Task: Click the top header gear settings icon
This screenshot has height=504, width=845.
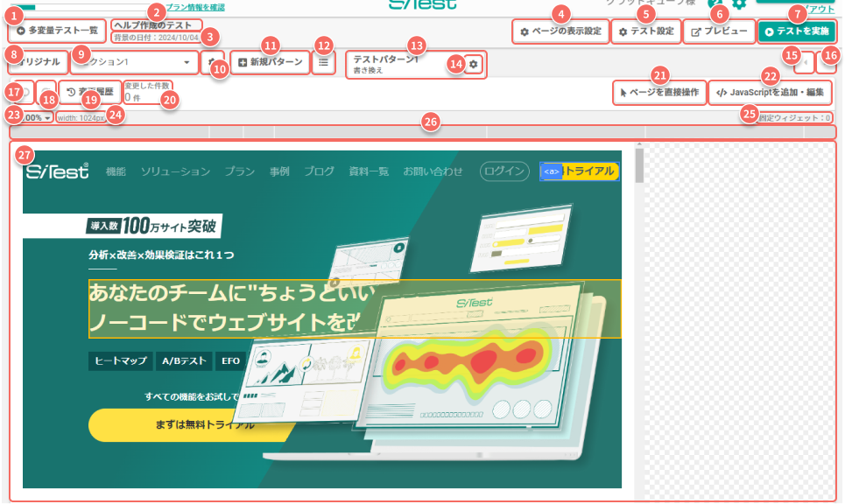Action: (739, 4)
